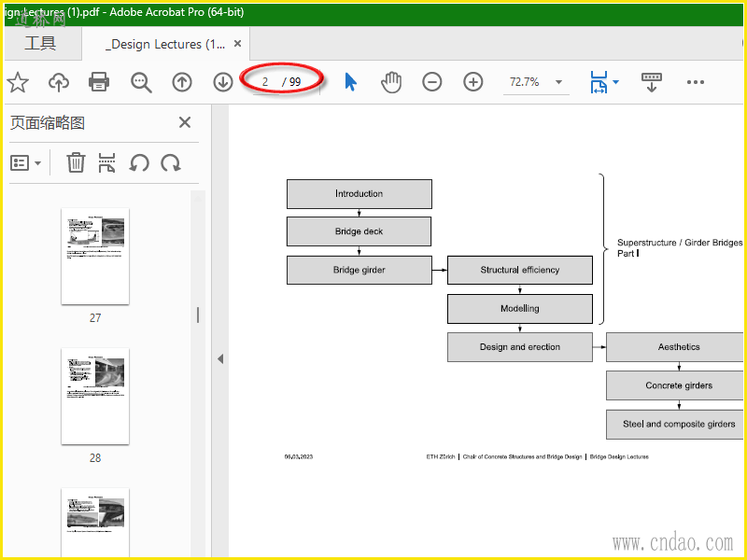Click the Superstructure / Girder Bridges text

(680, 243)
